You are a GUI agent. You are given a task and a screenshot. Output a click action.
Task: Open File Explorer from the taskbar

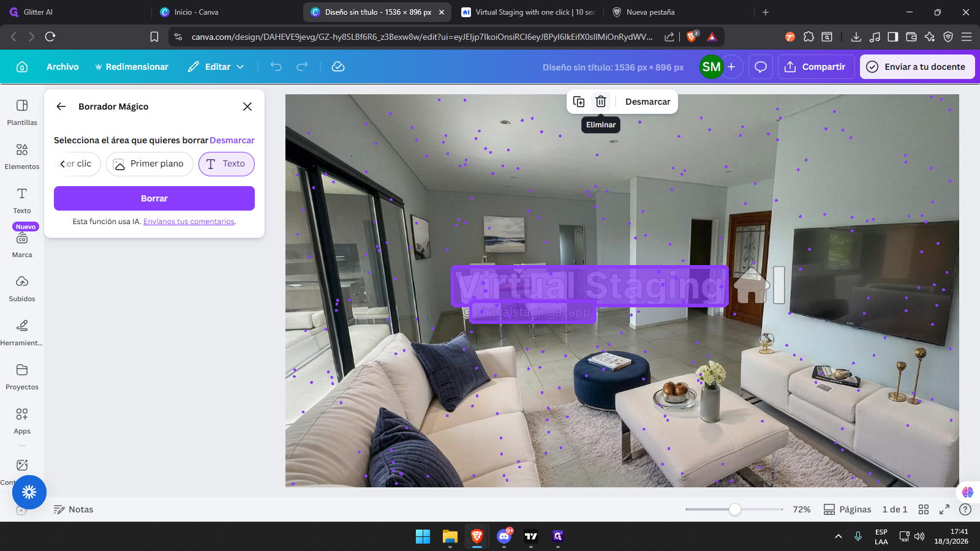click(450, 536)
